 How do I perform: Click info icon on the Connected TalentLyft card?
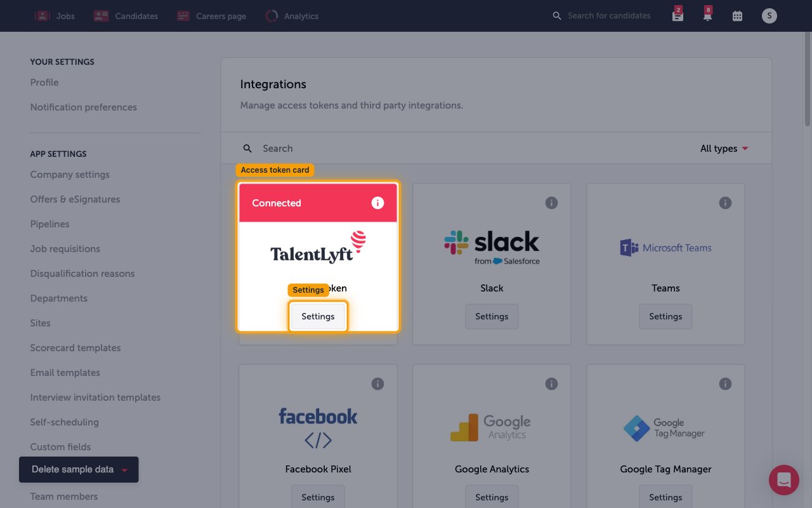click(377, 203)
